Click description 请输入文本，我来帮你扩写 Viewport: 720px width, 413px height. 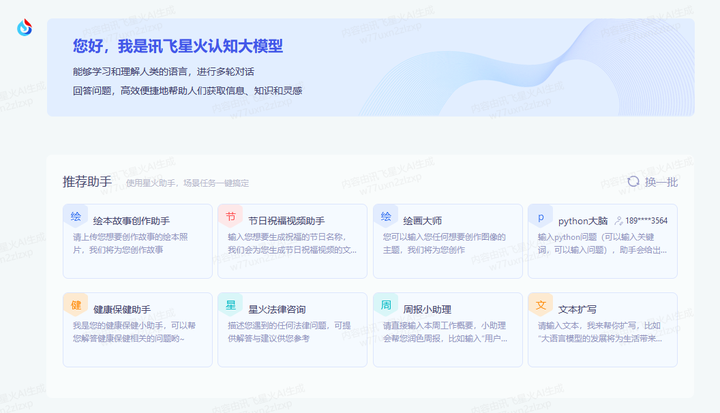[x=600, y=332]
